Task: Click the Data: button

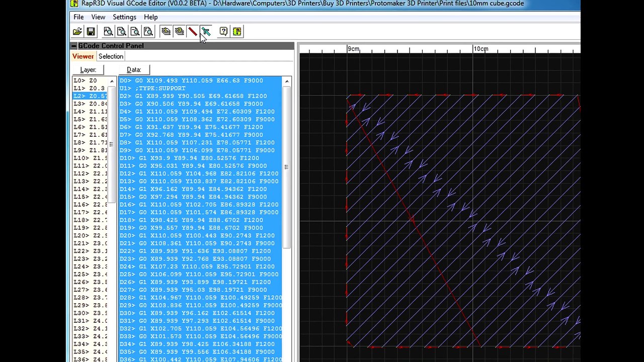Action: (134, 70)
